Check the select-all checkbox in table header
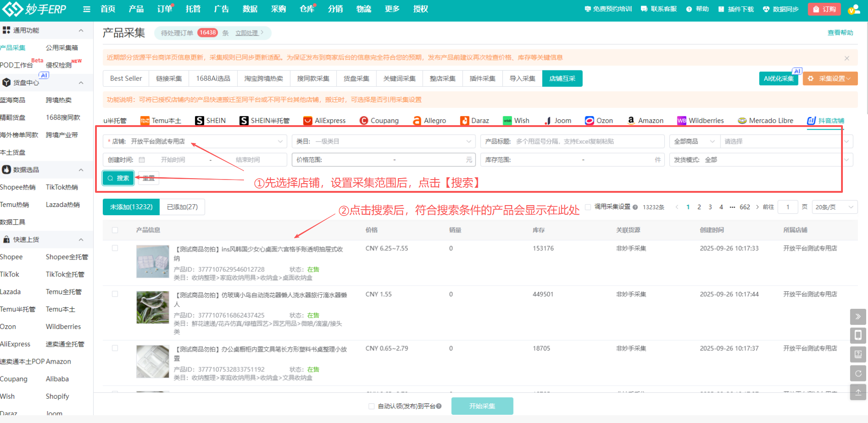The height and width of the screenshot is (423, 868). [x=115, y=230]
